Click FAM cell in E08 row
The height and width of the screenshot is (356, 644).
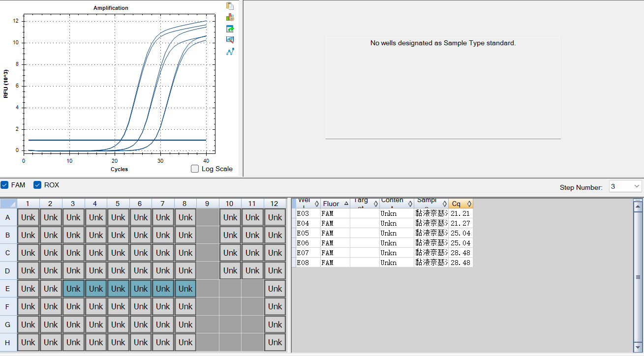[x=335, y=263]
